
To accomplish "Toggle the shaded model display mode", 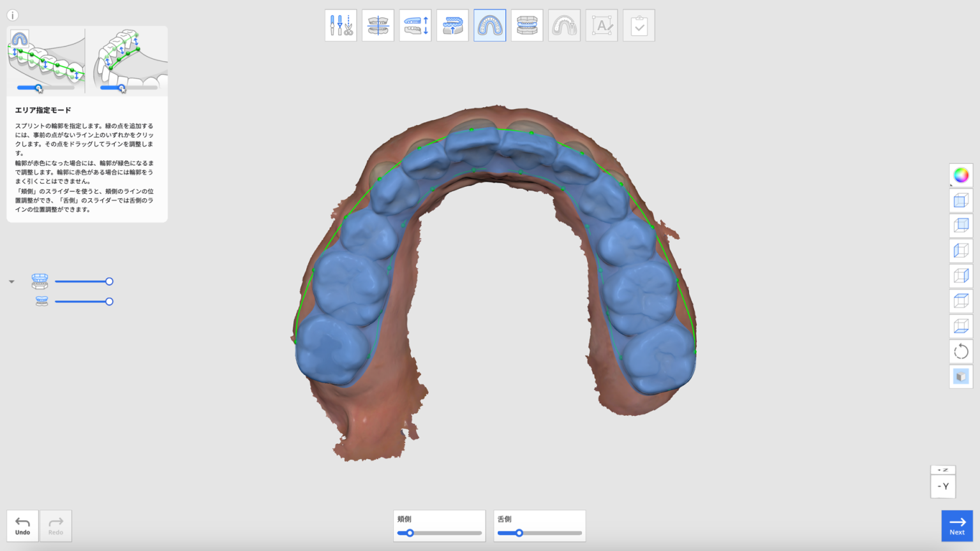I will click(x=960, y=376).
